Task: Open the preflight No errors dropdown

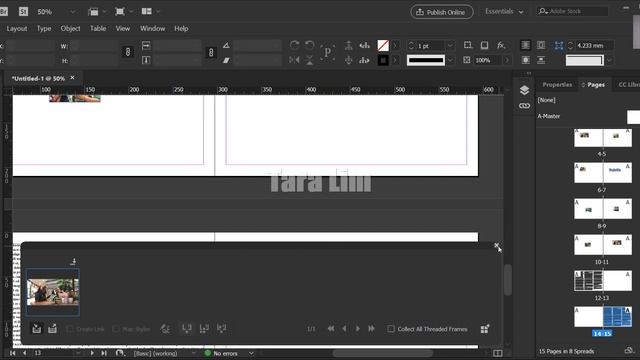Action: point(251,353)
